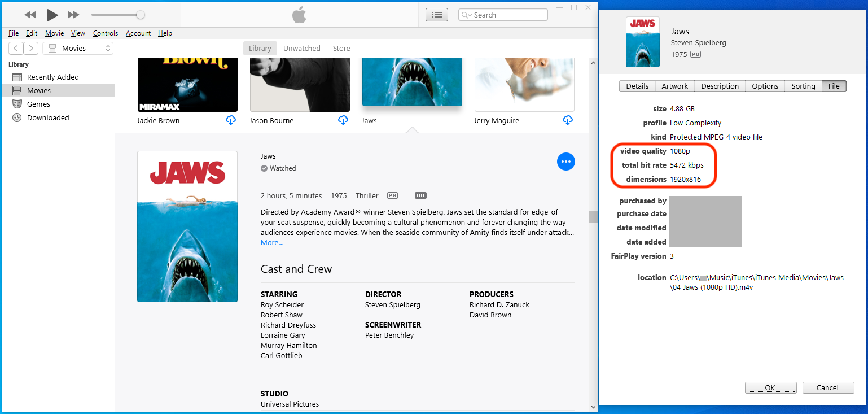Viewport: 868px width, 414px height.
Task: Open the Details tab in info window
Action: 637,86
